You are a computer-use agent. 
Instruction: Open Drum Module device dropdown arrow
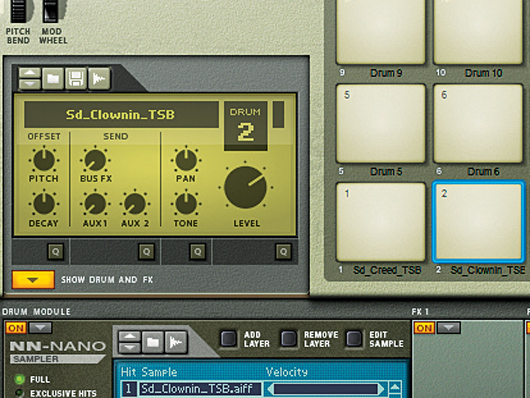tap(41, 327)
